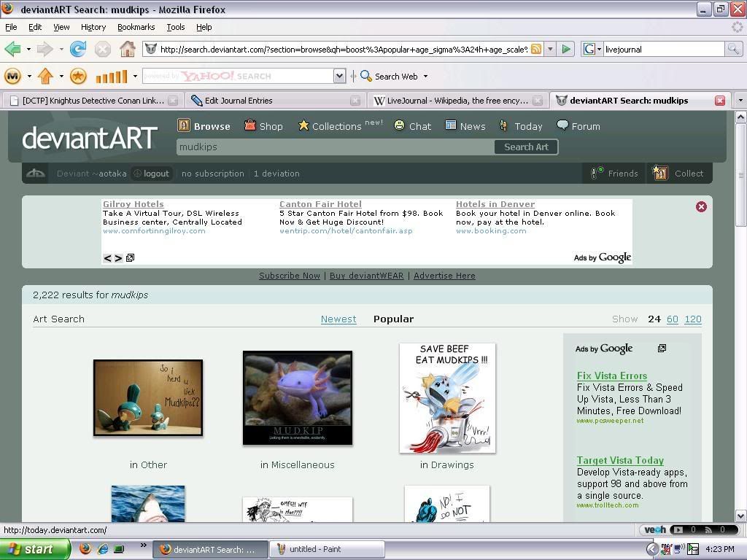Click the Gilroy Hotels ad link
Viewport: 747px width, 560px height.
tap(133, 204)
